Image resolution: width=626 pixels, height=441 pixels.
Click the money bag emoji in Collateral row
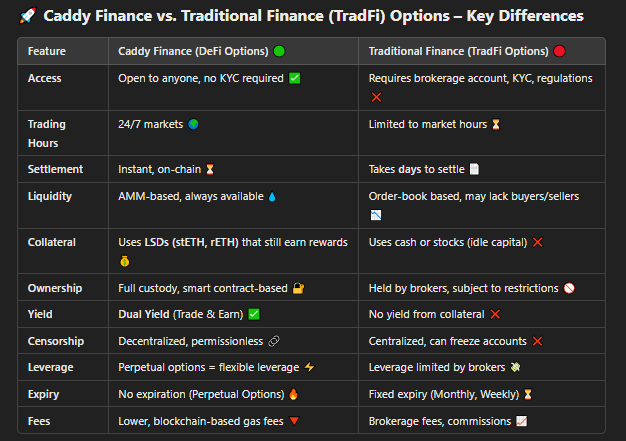125,261
